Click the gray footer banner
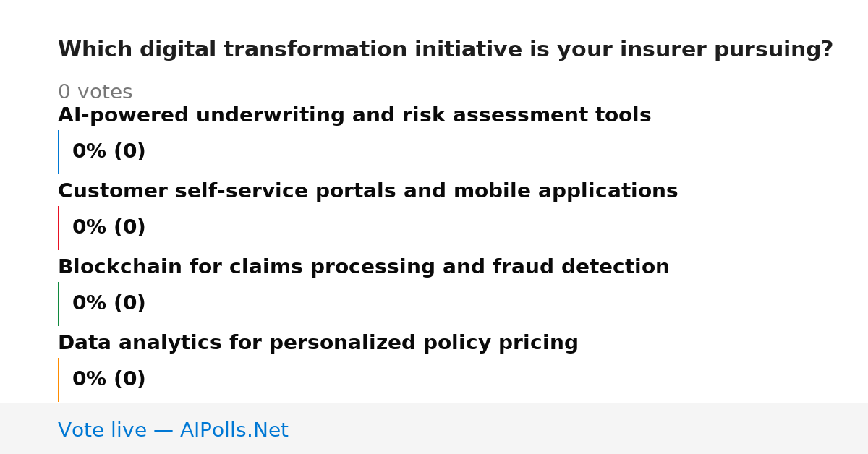Screen dimensions: 868x454 pos(434,429)
